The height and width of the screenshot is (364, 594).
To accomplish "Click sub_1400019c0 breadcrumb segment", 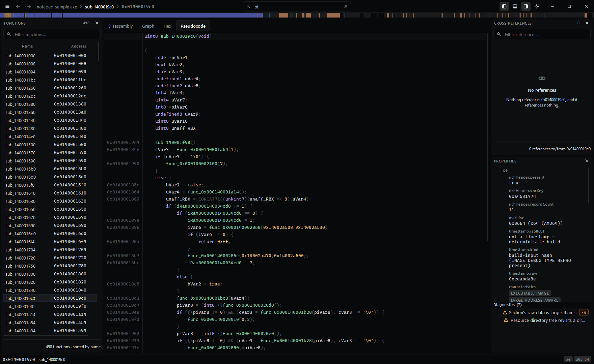I will 99,7.
